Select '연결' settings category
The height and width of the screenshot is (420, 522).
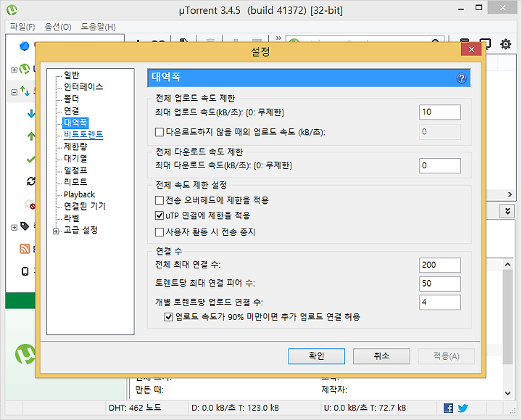(71, 110)
